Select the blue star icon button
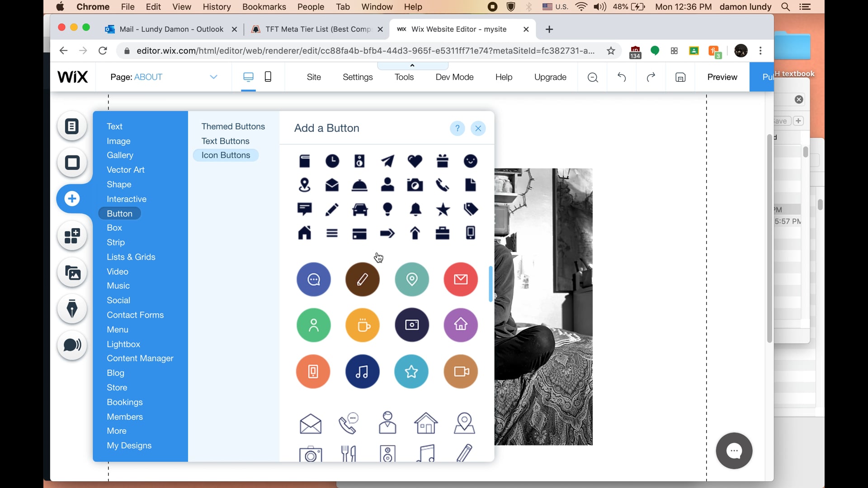Image resolution: width=868 pixels, height=488 pixels. pyautogui.click(x=411, y=371)
